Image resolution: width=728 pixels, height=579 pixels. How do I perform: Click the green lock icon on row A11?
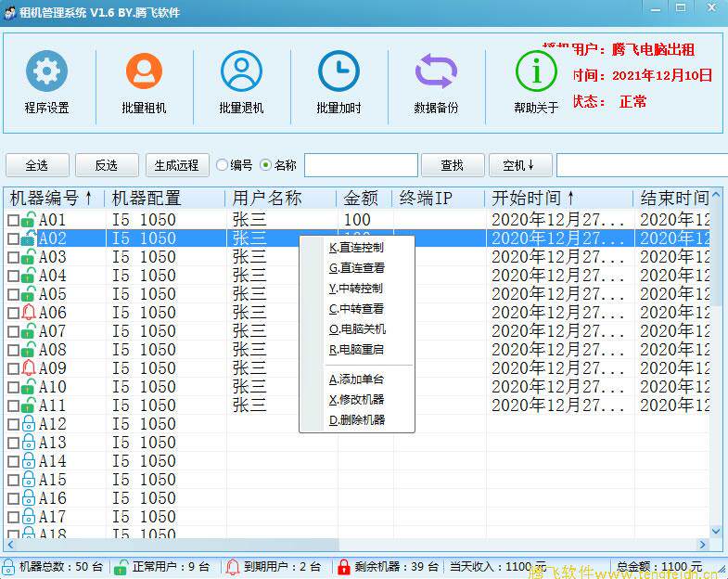pos(29,405)
